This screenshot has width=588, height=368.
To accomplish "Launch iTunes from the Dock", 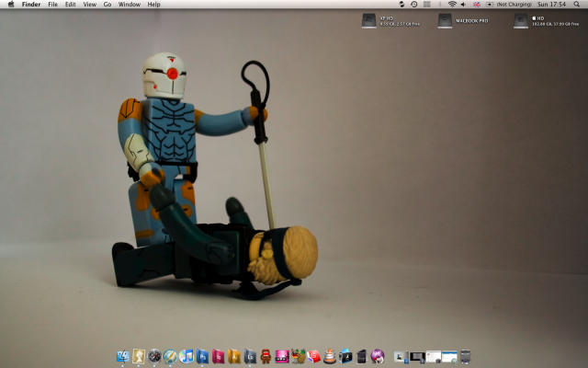I will pos(186,356).
